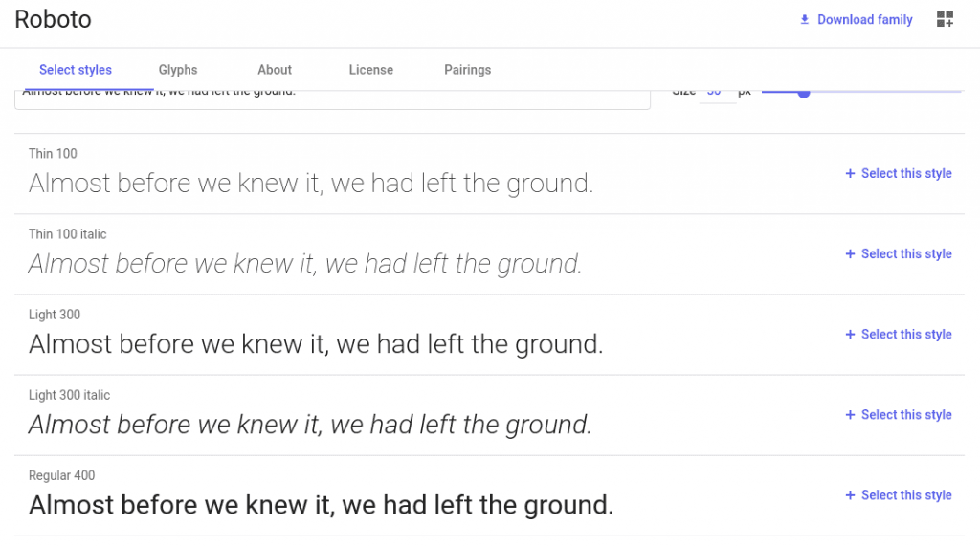Viewport: 980px width, 547px height.
Task: Click the Regular 400 sample sentence
Action: click(x=321, y=505)
